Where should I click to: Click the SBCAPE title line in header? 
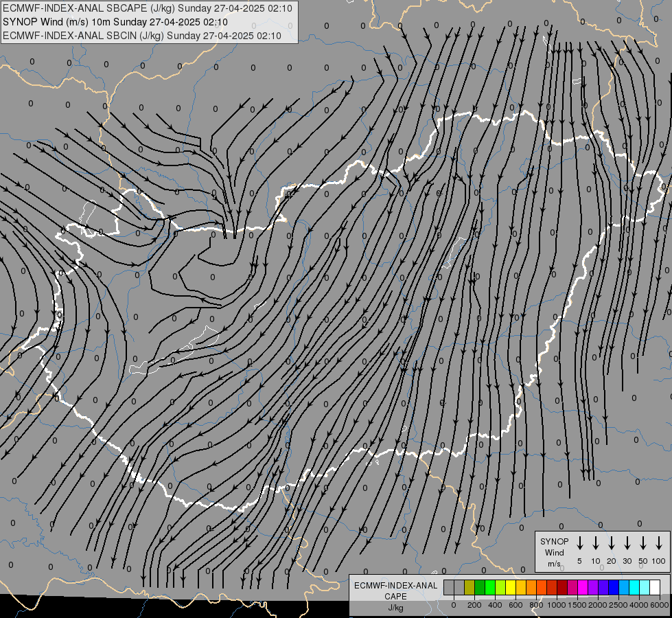[x=148, y=8]
